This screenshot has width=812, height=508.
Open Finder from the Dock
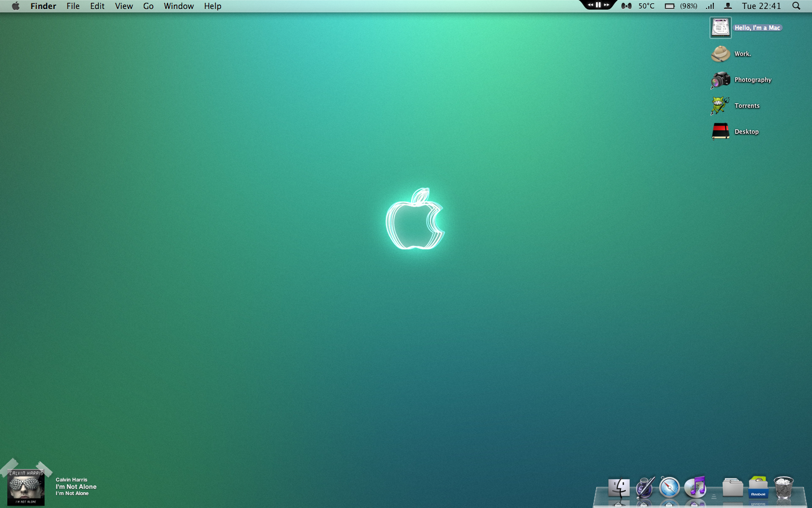619,488
